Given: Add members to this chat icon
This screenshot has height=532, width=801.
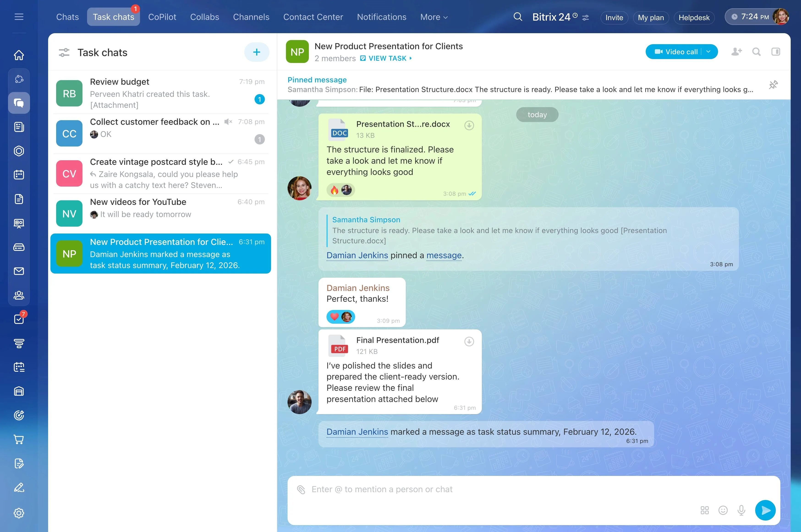Looking at the screenshot, I should click(736, 52).
